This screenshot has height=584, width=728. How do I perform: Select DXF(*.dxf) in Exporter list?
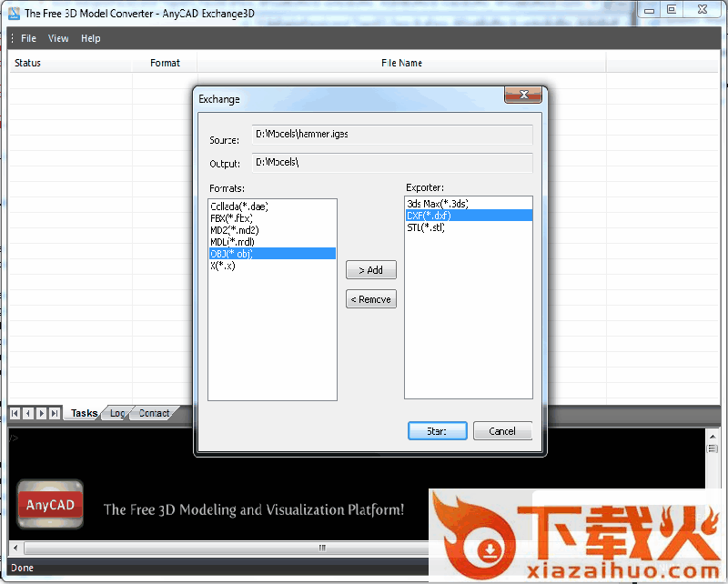click(469, 216)
